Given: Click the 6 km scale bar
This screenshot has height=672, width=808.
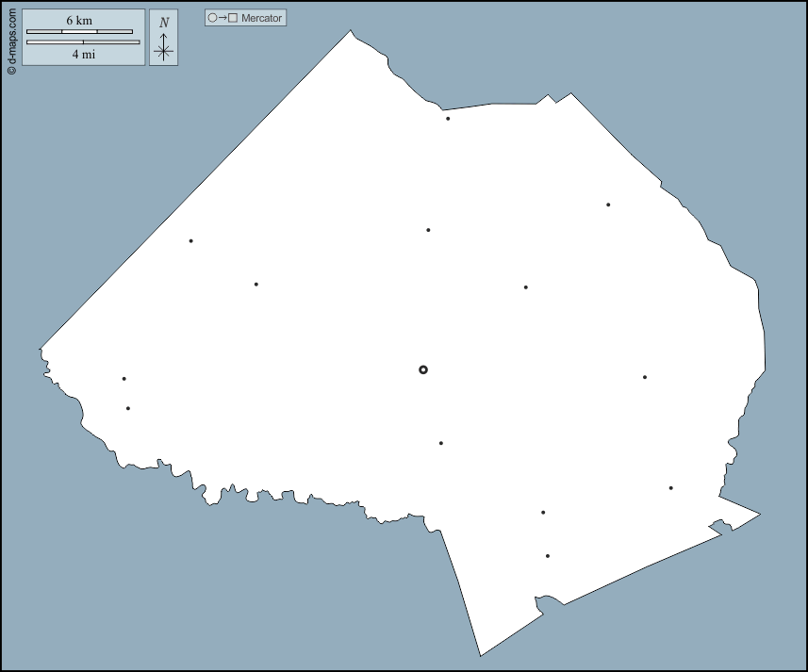Looking at the screenshot, I should tap(79, 32).
